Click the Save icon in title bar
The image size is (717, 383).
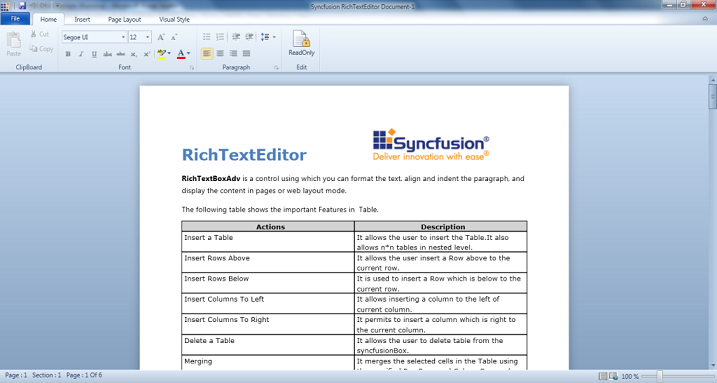(x=22, y=6)
